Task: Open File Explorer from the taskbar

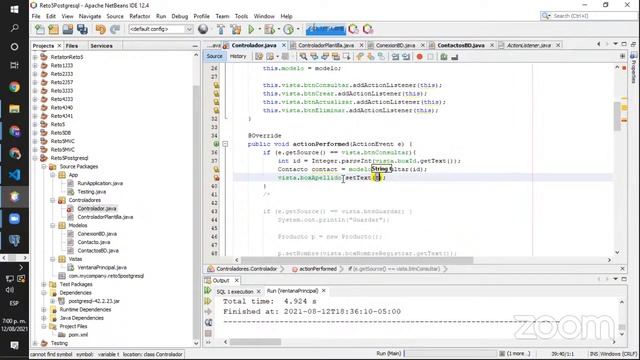Action: tap(14, 109)
